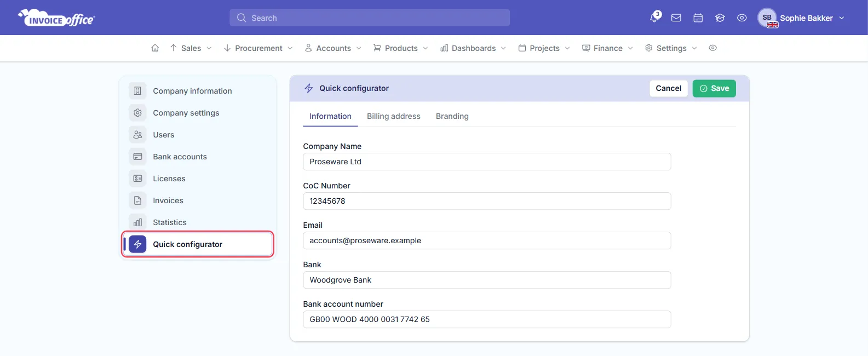This screenshot has width=868, height=356.
Task: Click the CoC Number field
Action: click(x=487, y=201)
